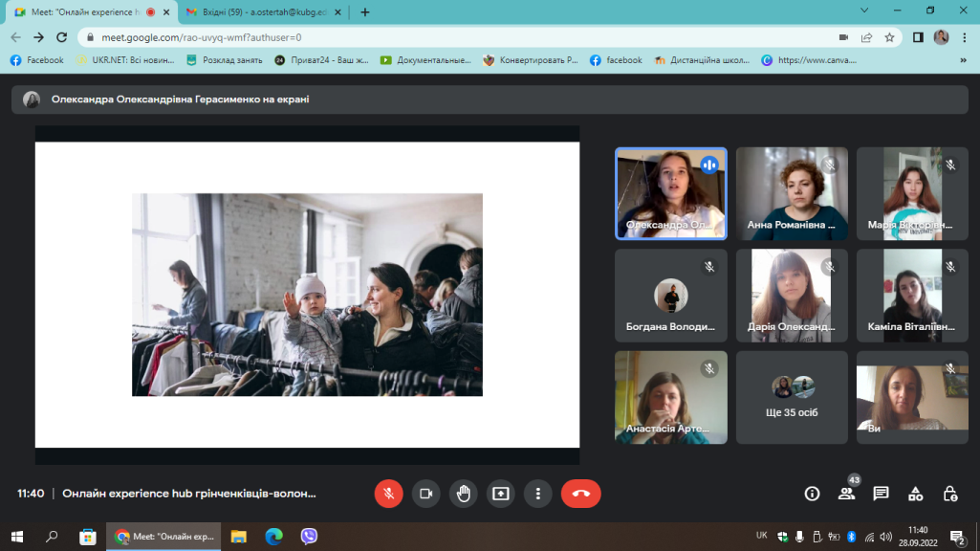Open meeting details info icon
Image resolution: width=980 pixels, height=551 pixels.
click(x=812, y=495)
